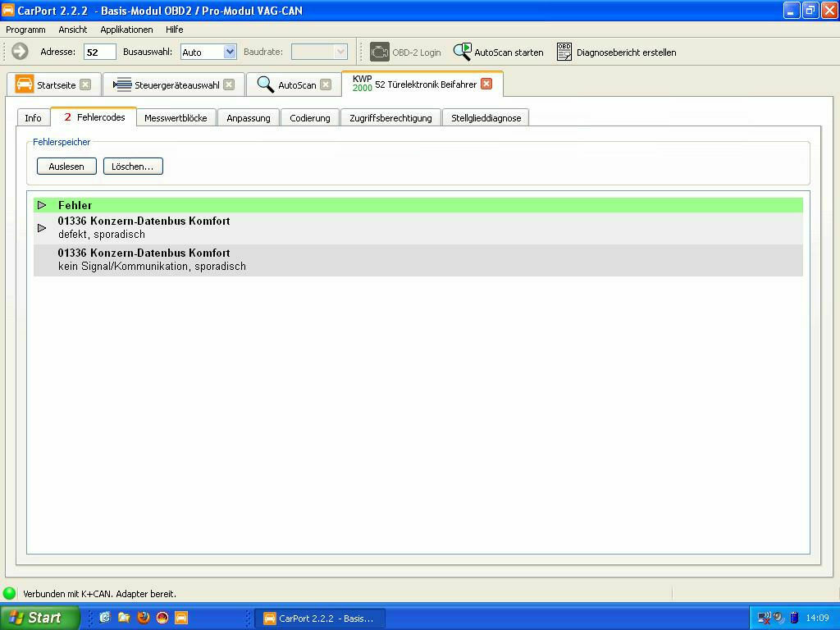Open the Programm menu
Screen dimensions: 840x630
[25, 30]
